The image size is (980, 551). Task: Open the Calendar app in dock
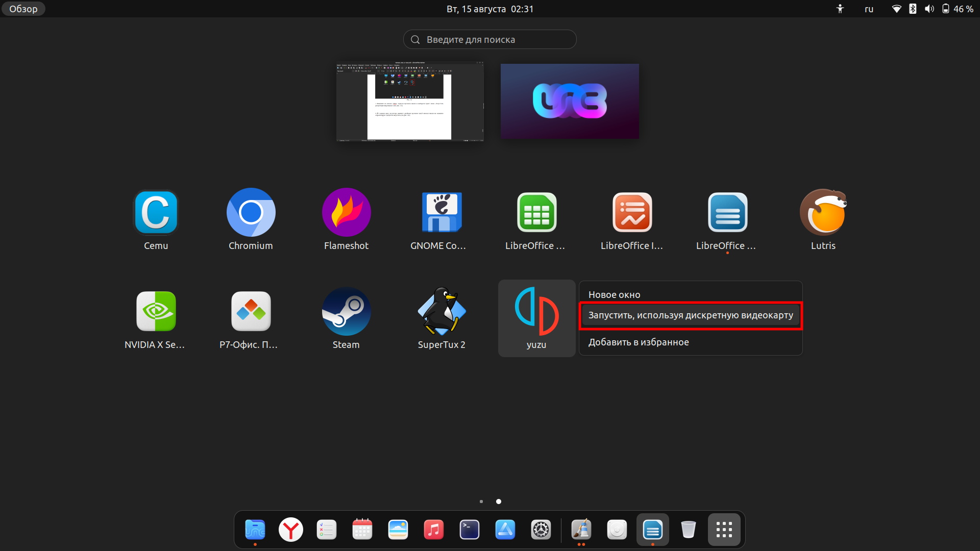click(x=362, y=530)
